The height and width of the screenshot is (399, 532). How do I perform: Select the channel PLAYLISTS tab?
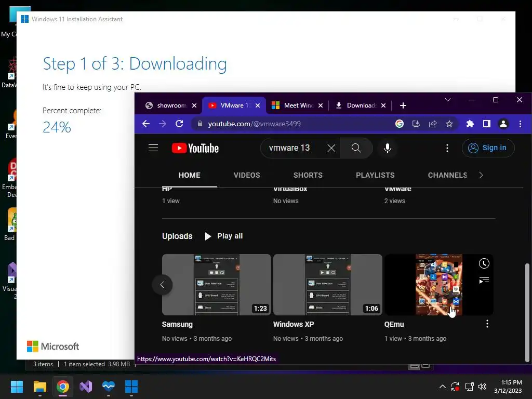375,175
